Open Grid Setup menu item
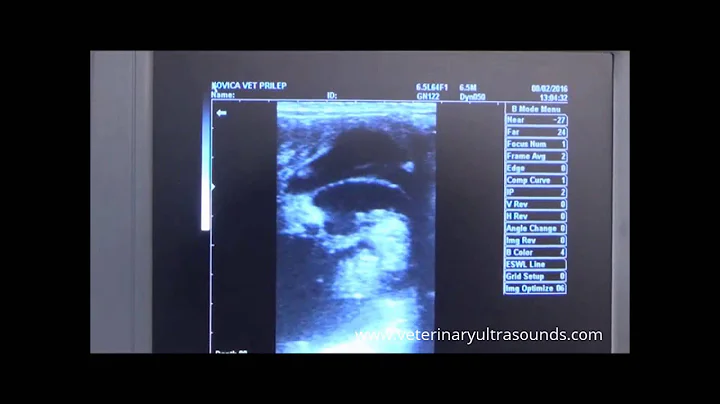The width and height of the screenshot is (720, 404). pyautogui.click(x=536, y=276)
